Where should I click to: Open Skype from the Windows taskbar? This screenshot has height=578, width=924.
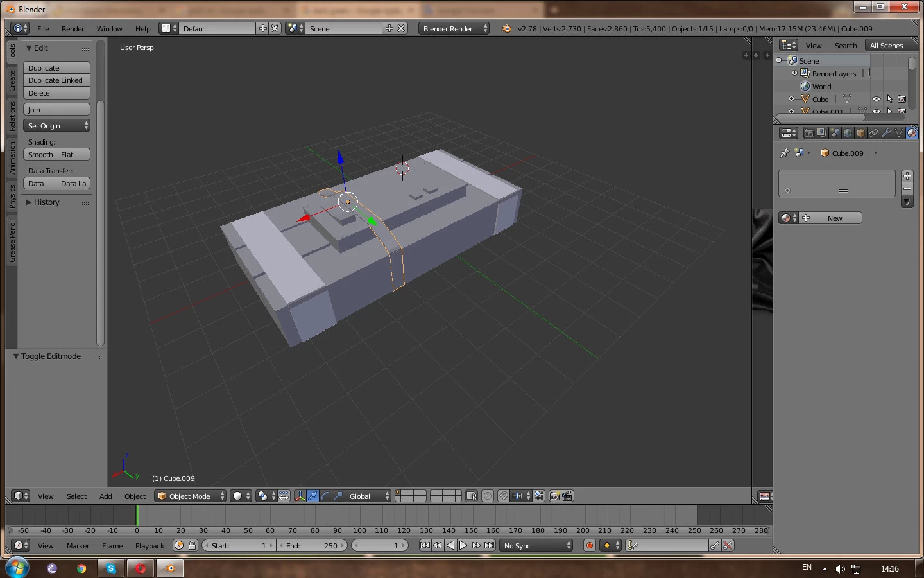pos(110,568)
